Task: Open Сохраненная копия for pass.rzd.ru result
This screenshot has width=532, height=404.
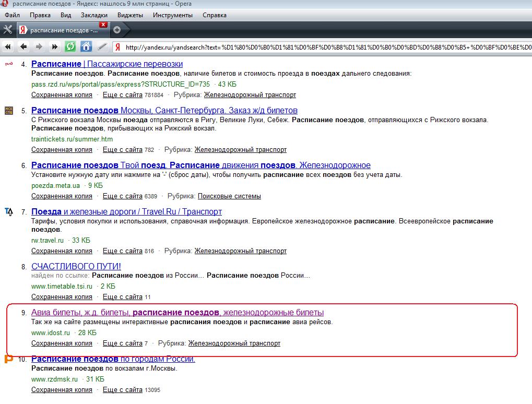Action: (x=62, y=95)
